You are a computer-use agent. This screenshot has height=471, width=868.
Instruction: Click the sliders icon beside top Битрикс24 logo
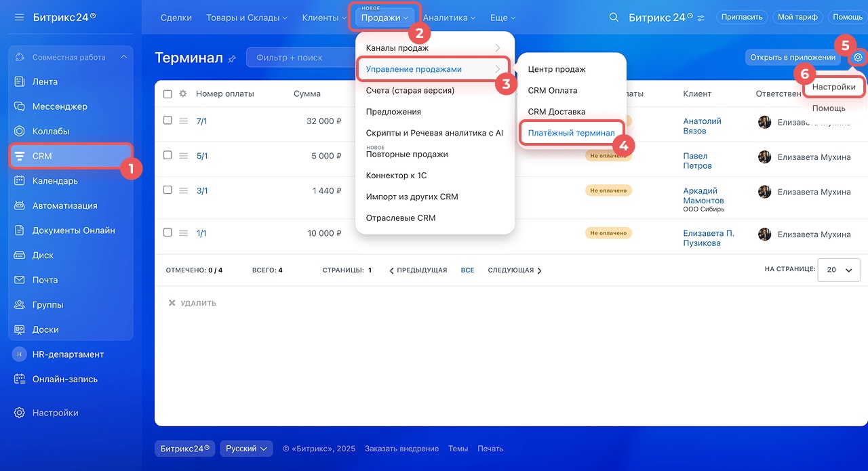[701, 18]
